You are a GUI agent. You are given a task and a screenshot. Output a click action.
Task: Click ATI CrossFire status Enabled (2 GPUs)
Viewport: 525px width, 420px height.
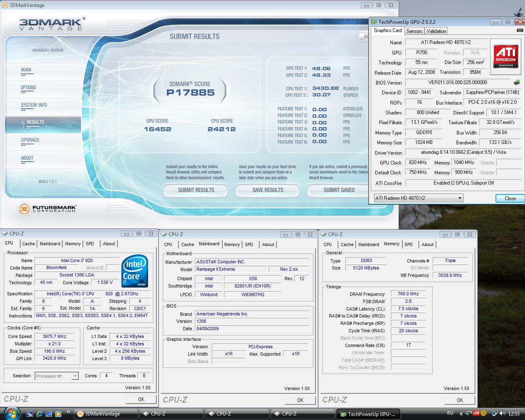tap(463, 183)
